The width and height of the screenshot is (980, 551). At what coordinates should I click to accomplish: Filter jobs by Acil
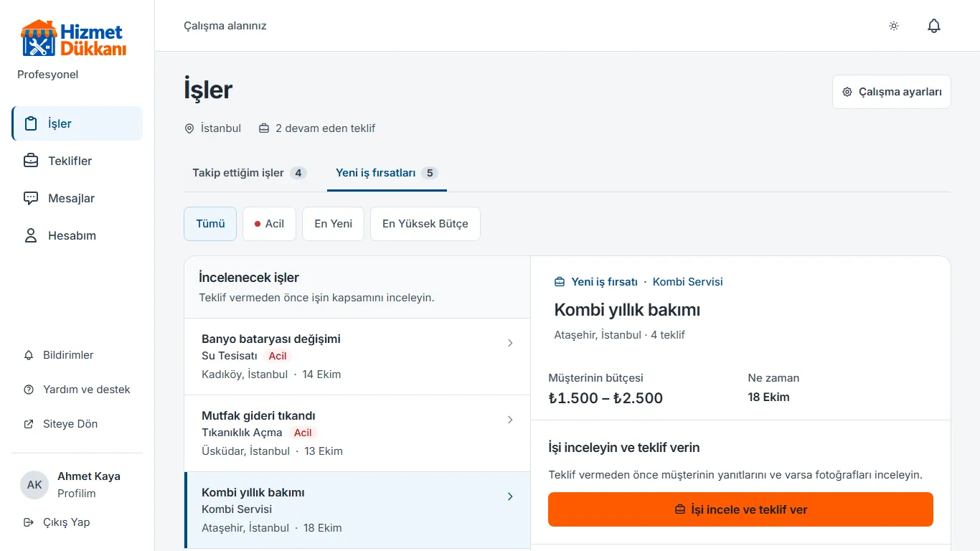click(x=269, y=224)
